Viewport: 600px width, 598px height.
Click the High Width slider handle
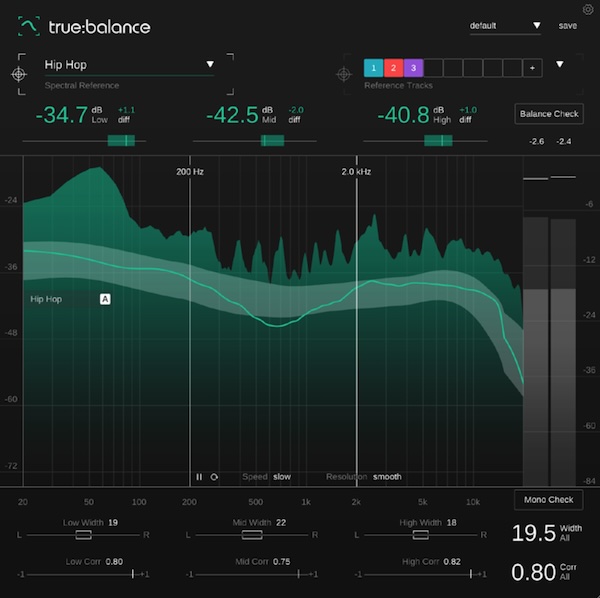tap(421, 535)
